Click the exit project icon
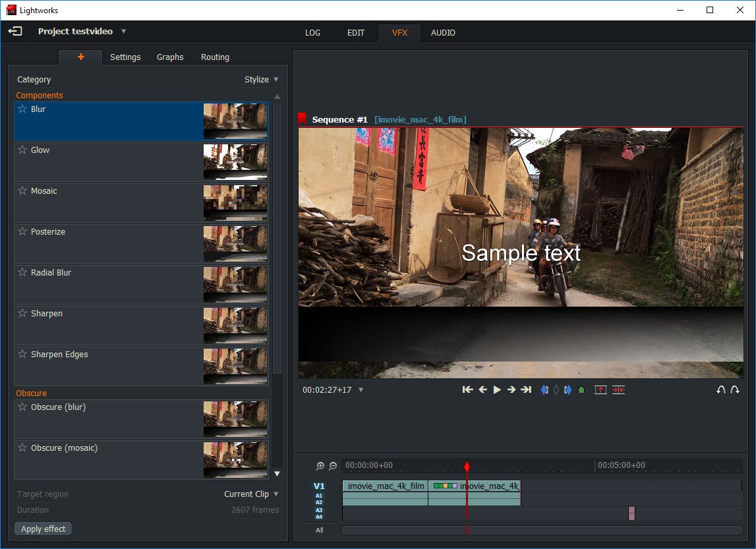 15,31
